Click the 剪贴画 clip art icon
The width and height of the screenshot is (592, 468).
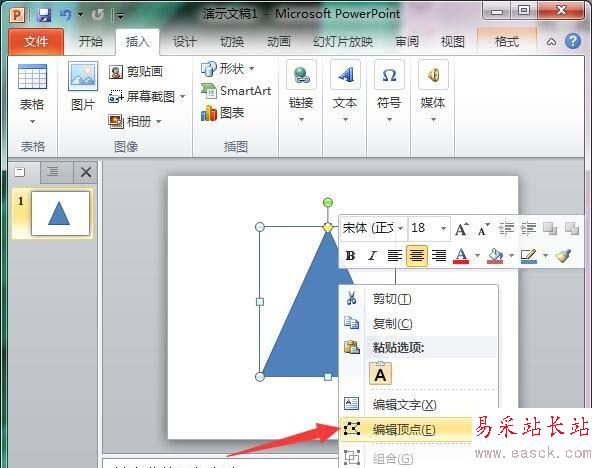click(116, 72)
